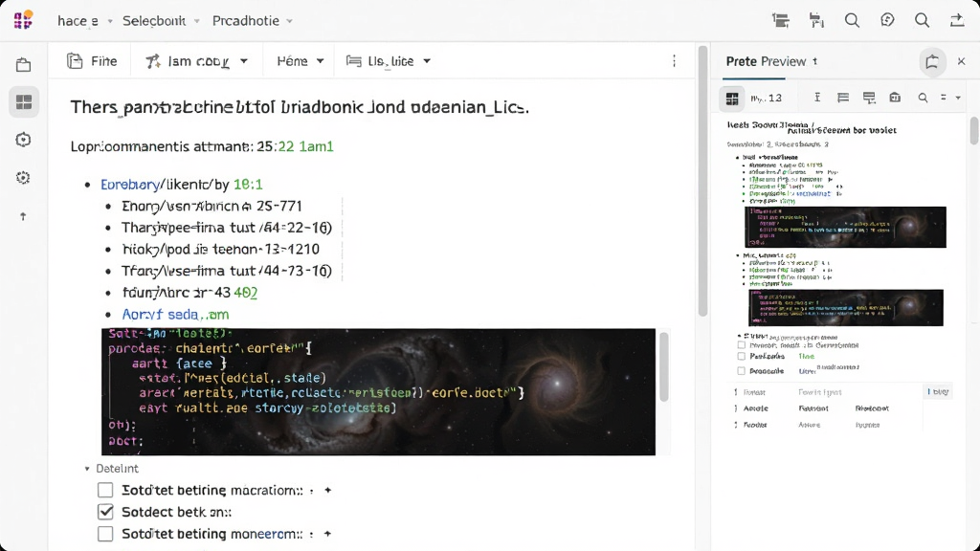Collapse the 'Detelint' section triangle
This screenshot has height=551, width=980.
[x=87, y=469]
